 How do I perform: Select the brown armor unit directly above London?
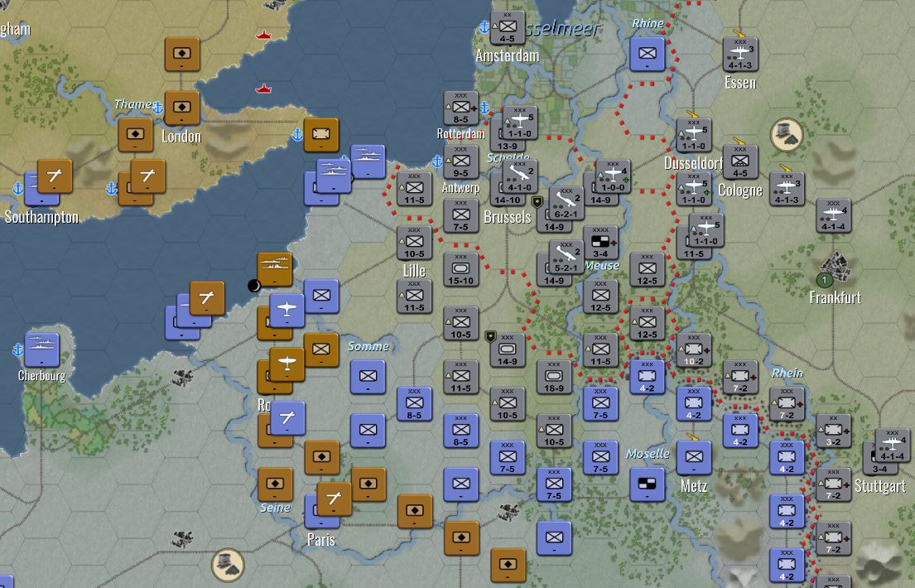[x=182, y=108]
